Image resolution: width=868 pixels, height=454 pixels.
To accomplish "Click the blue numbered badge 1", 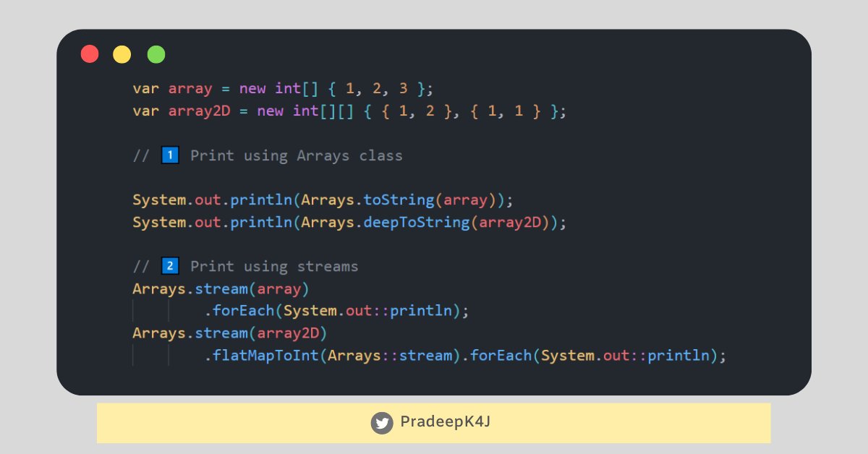I will pos(170,155).
